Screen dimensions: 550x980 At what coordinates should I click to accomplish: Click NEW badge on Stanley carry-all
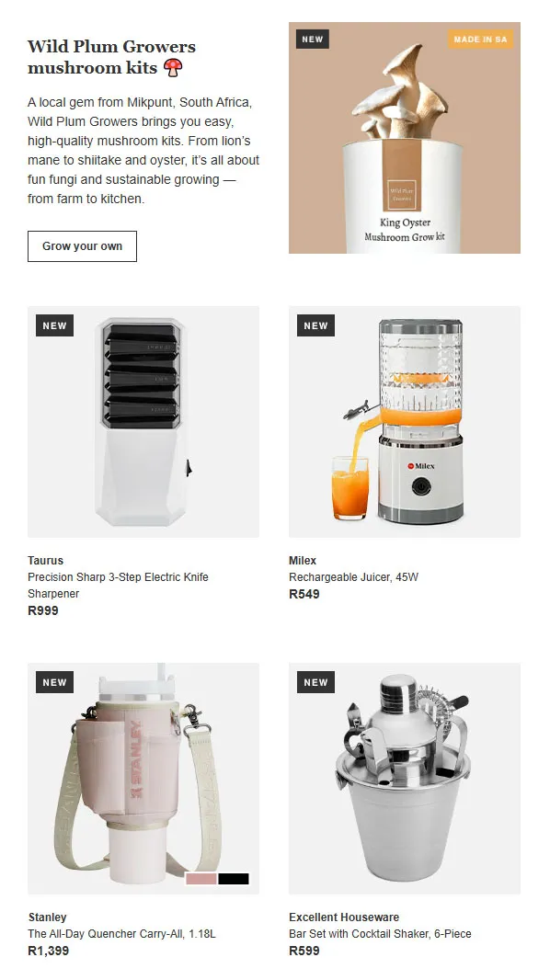pyautogui.click(x=54, y=682)
